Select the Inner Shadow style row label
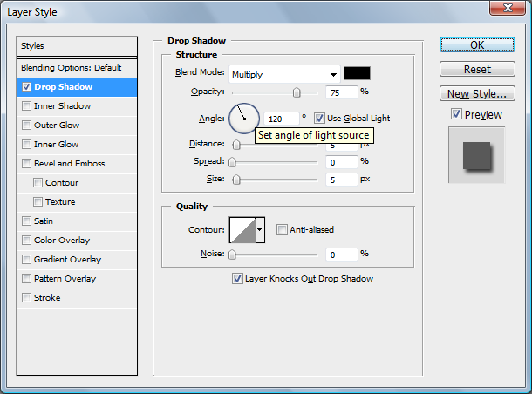Viewport: 532px width, 394px height. [63, 105]
